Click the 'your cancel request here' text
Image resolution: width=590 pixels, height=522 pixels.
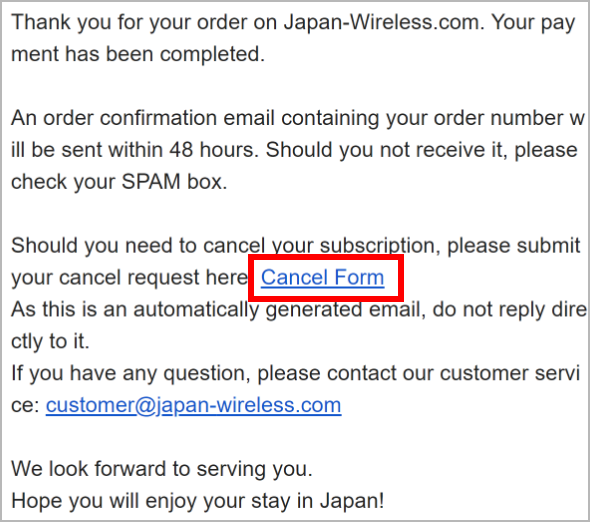(129, 279)
